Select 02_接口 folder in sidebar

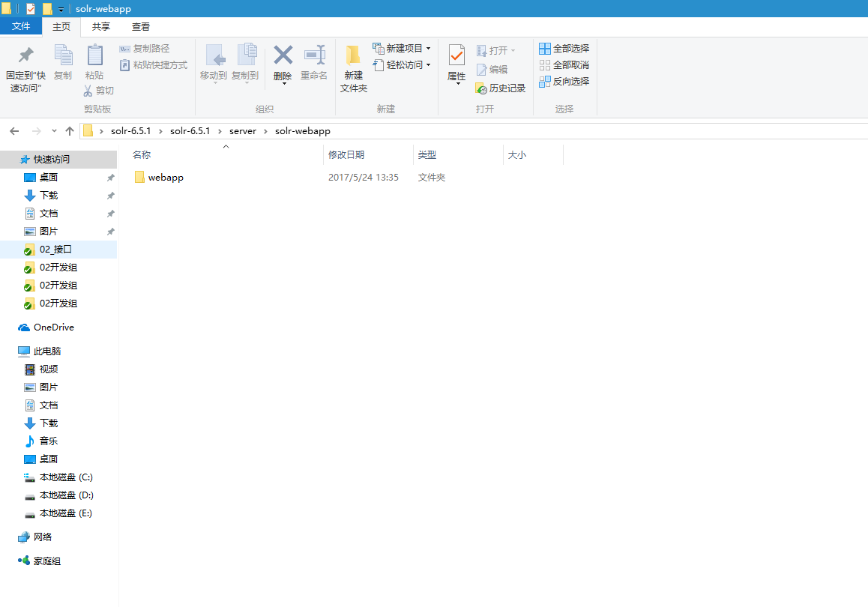58,250
